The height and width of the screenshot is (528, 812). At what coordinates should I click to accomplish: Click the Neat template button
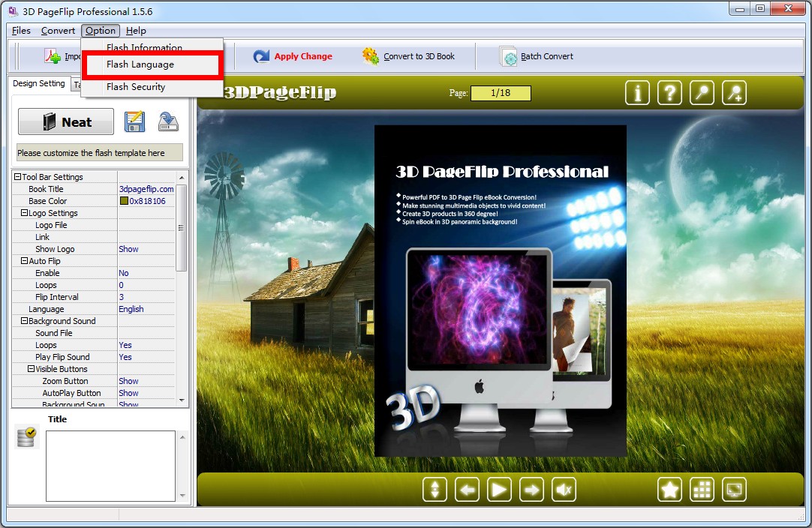[66, 121]
